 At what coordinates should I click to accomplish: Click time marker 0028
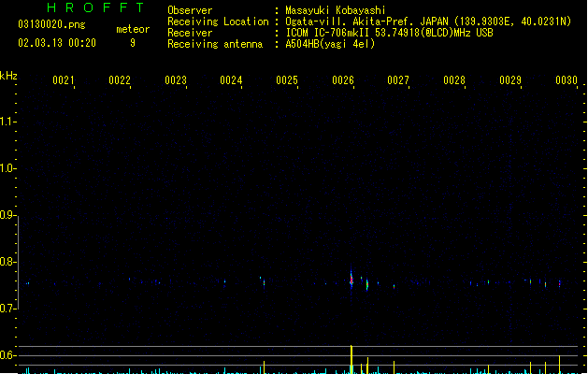pos(454,80)
